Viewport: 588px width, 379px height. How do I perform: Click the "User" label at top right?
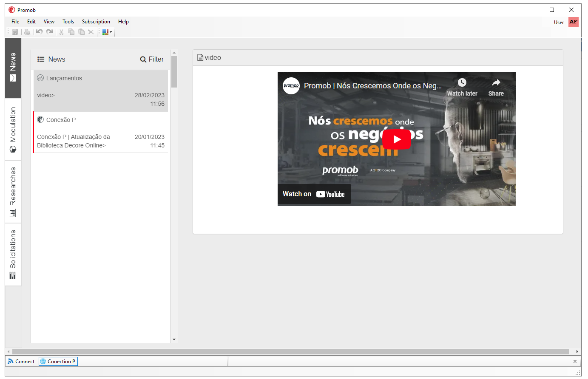tap(559, 23)
